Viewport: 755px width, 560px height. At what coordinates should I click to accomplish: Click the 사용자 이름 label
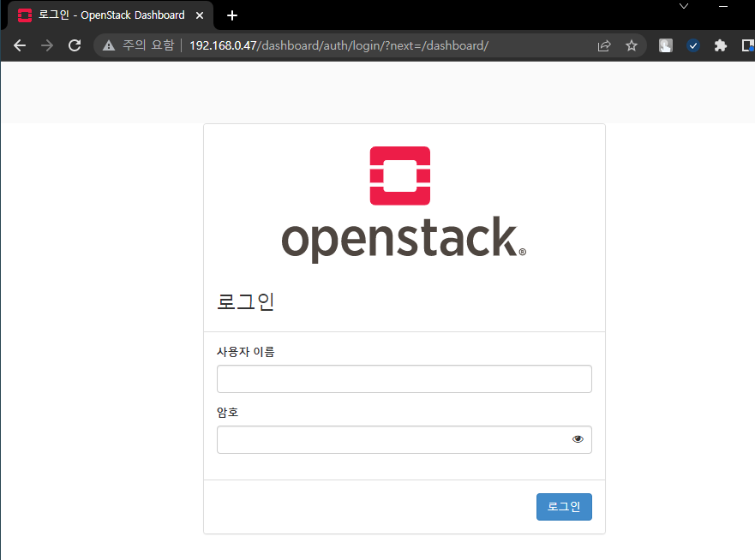click(x=246, y=352)
